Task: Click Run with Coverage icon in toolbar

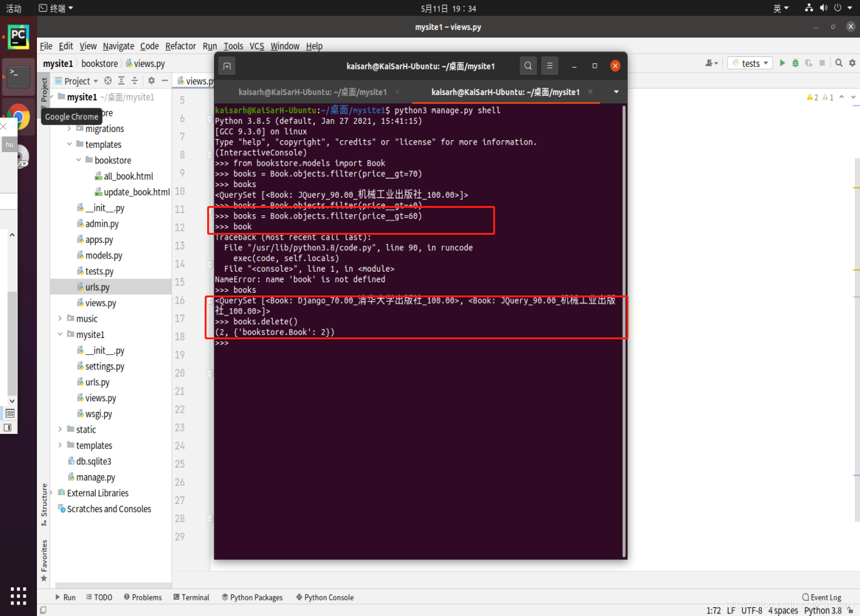Action: point(809,63)
